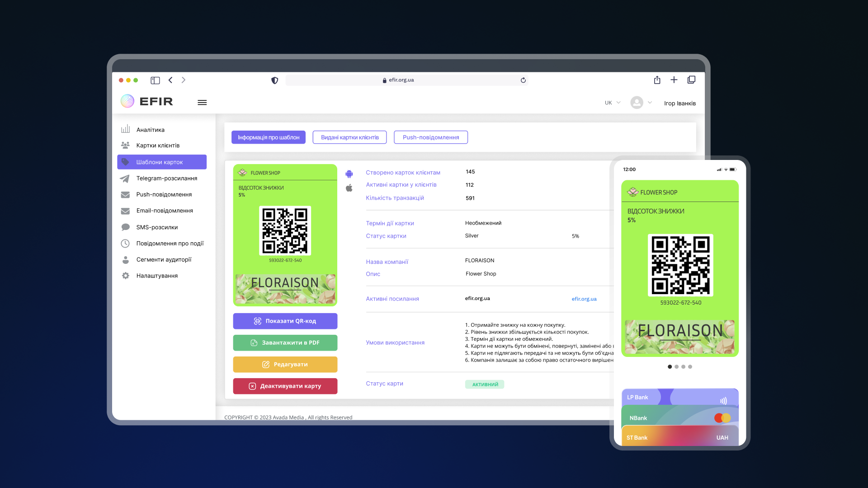Click the Редагувати button
Screen dimensions: 868x488
285,365
